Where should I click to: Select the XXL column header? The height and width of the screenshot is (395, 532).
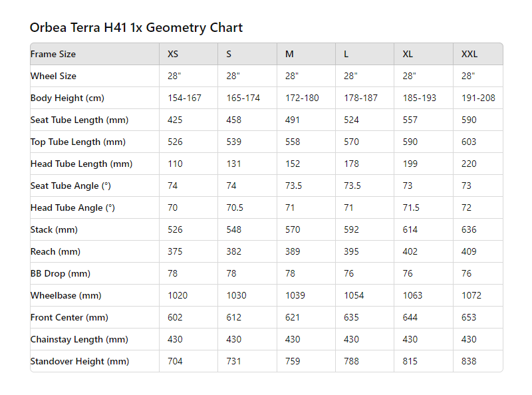(x=469, y=54)
